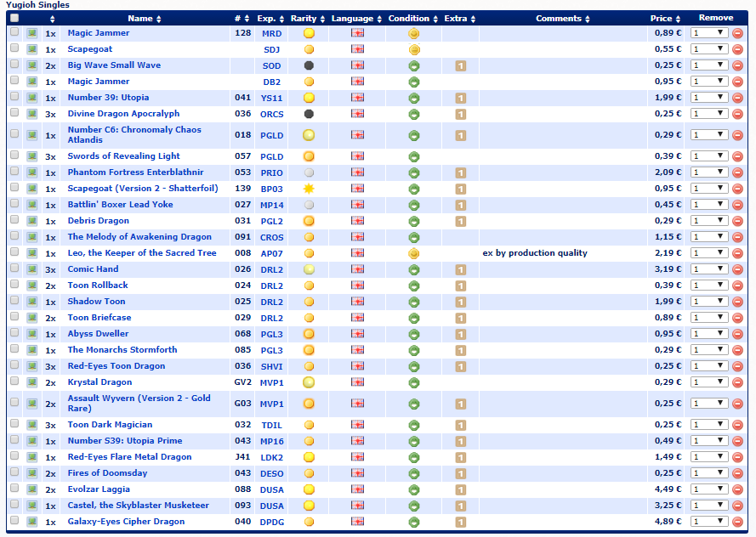Remove Evolzar Laggia from the list

point(737,489)
